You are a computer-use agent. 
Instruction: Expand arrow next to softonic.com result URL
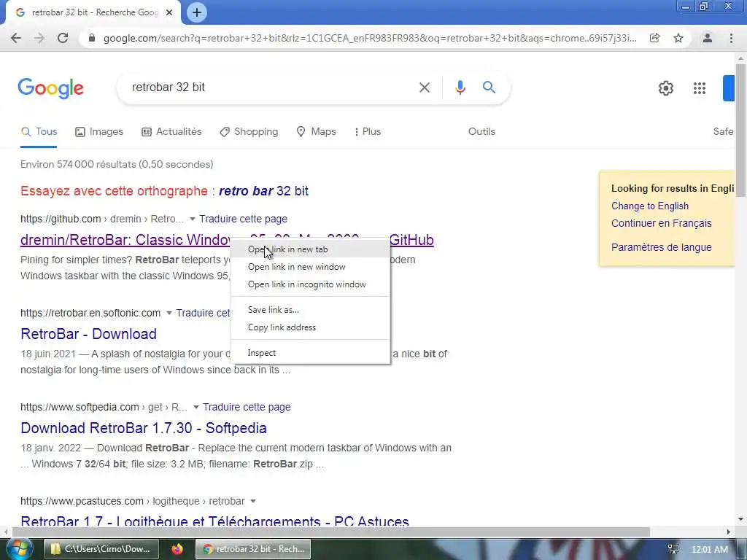(x=169, y=314)
